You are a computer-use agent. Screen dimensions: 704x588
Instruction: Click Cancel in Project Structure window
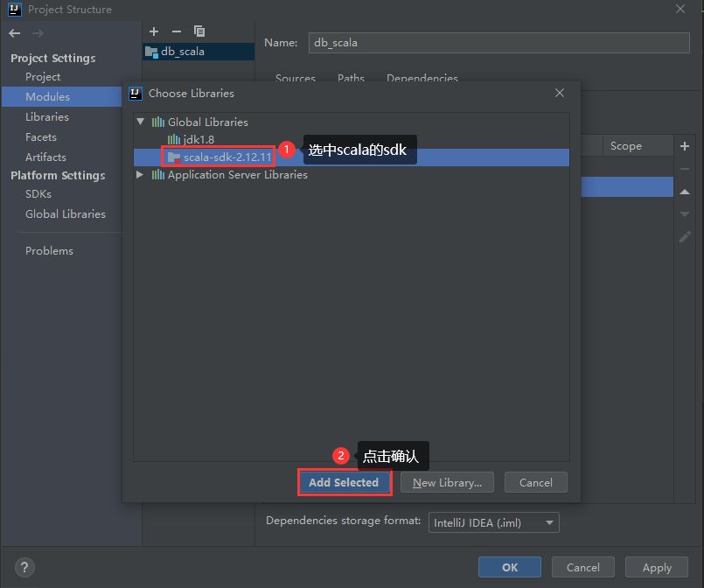(582, 567)
